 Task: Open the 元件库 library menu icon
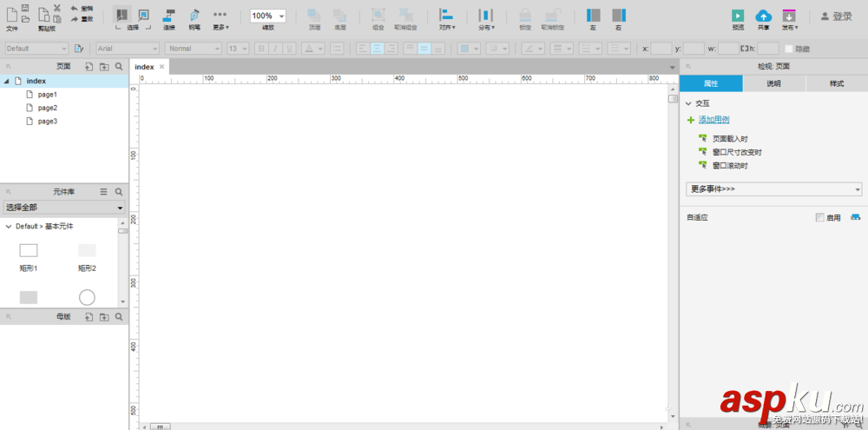(x=103, y=192)
